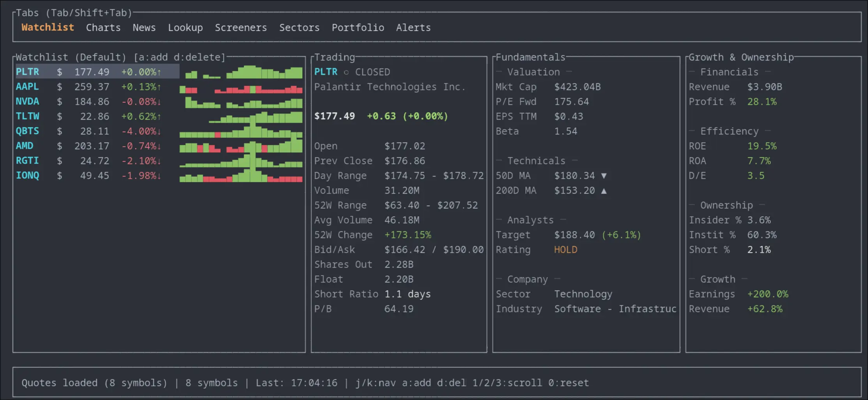Switch to the Charts tab
868x400 pixels.
(103, 27)
